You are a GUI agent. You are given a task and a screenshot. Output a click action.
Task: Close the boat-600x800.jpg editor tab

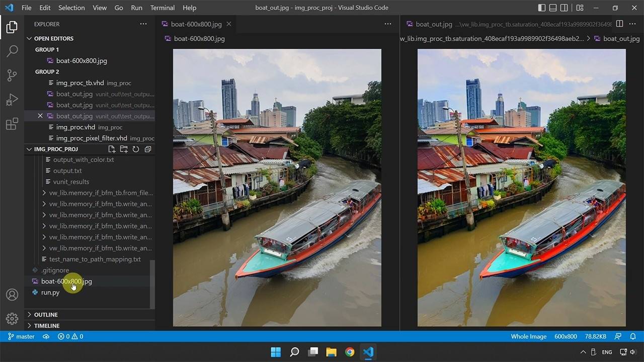point(229,24)
